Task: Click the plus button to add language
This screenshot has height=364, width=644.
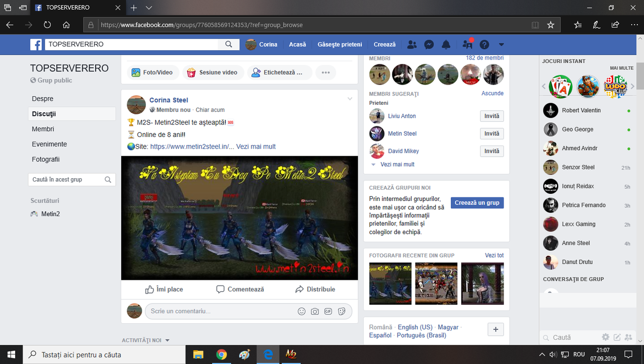Action: pyautogui.click(x=496, y=329)
